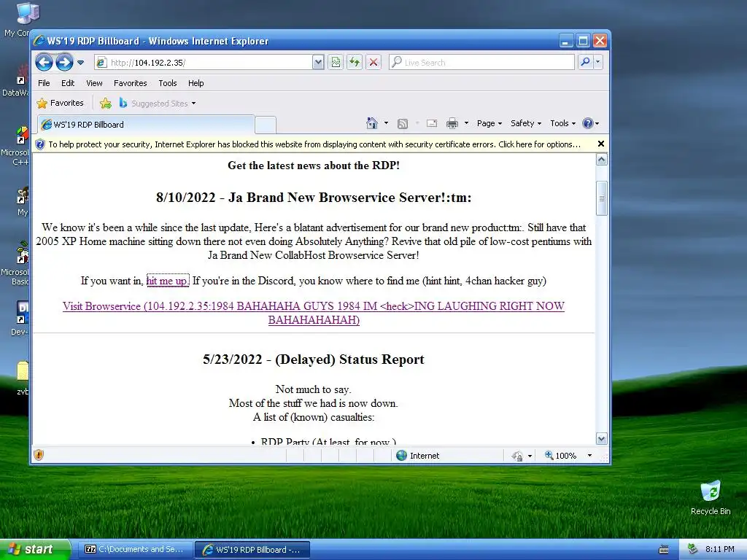Click the 8:11 PM taskbar clock
The height and width of the screenshot is (560, 747).
[720, 549]
